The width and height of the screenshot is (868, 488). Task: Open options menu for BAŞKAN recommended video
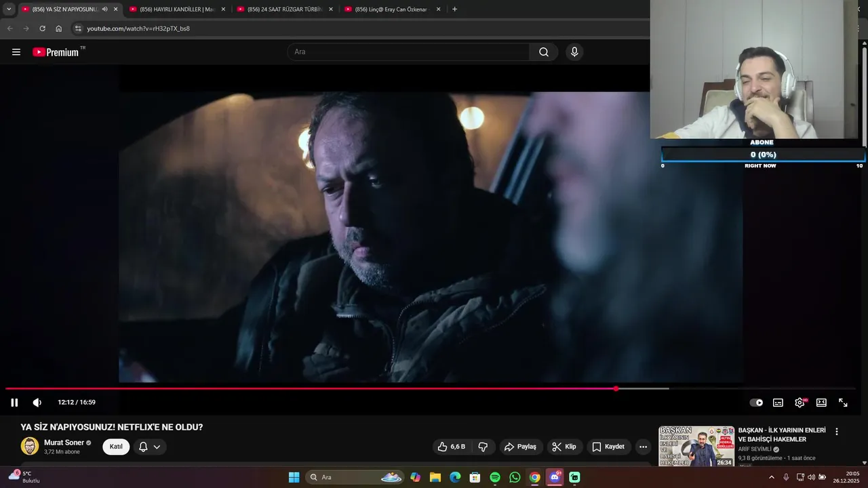point(837,432)
